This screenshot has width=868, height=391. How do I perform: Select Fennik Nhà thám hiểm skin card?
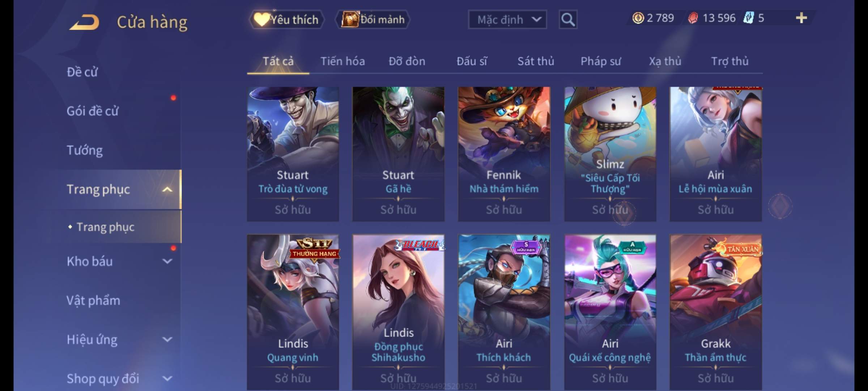504,154
